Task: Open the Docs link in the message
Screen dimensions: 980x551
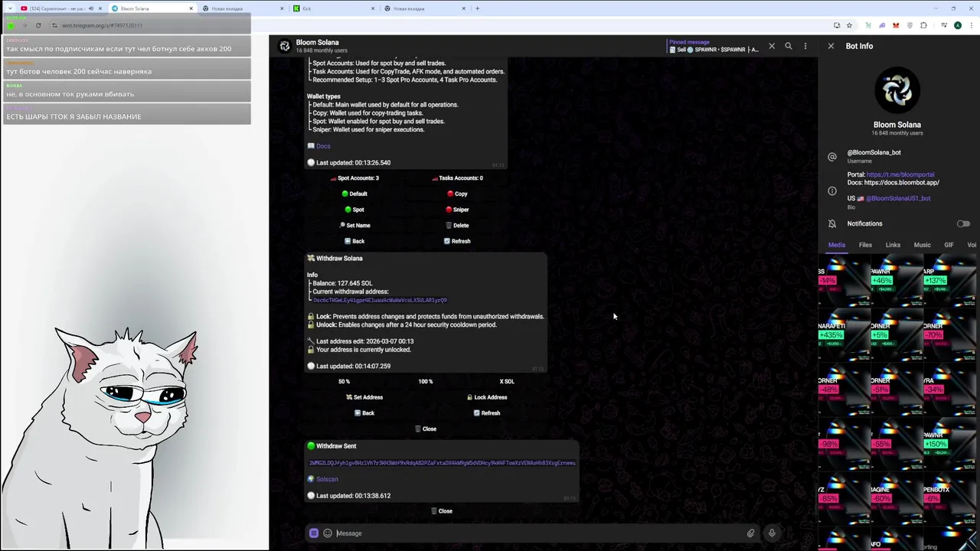Action: coord(323,146)
